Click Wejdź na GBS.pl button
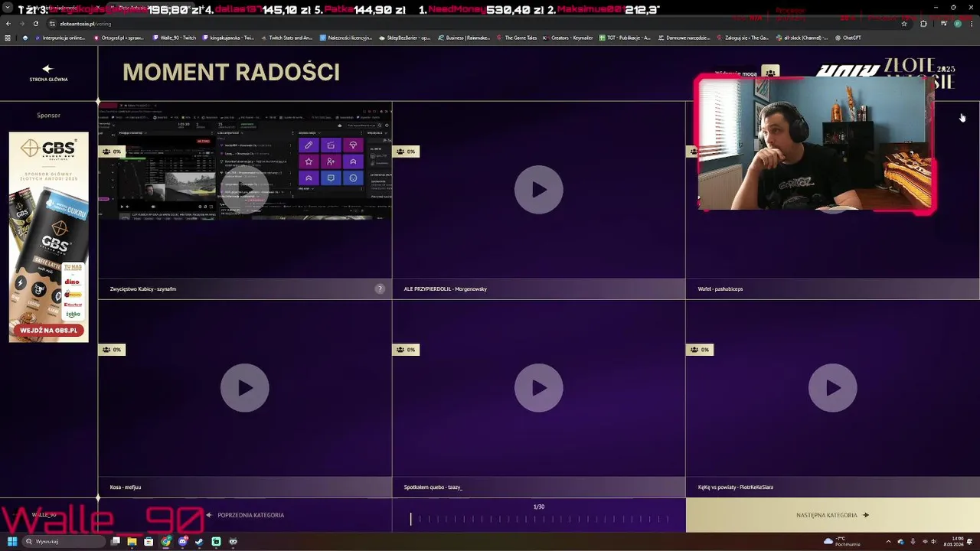The image size is (980, 551). 49,330
